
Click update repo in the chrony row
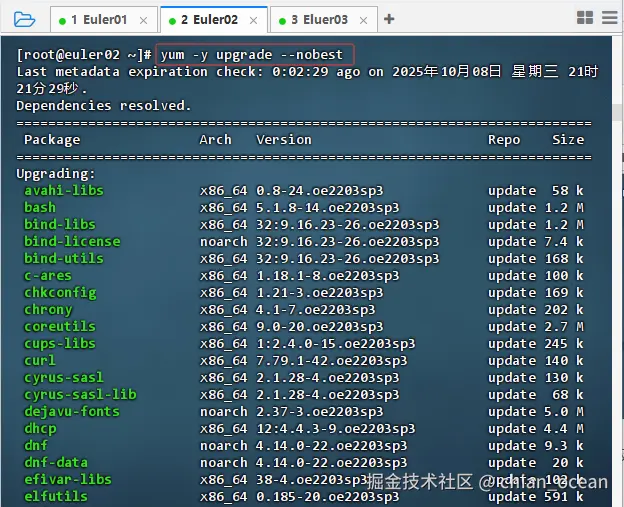512,310
